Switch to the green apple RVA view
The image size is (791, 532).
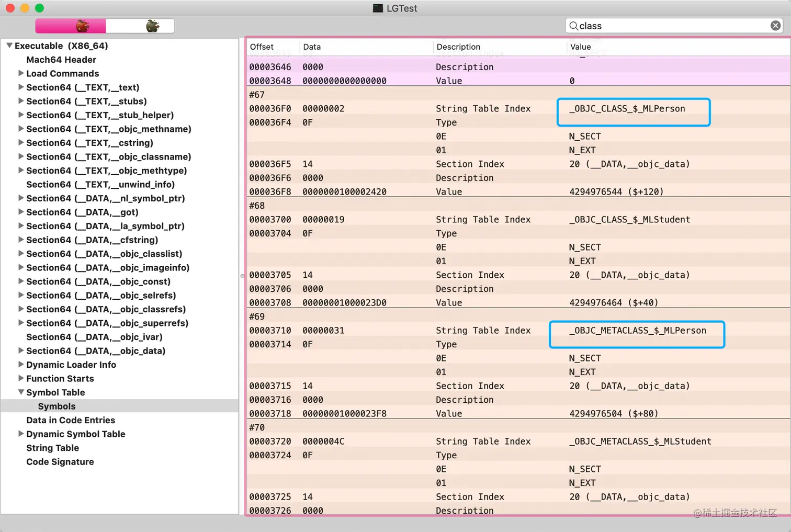(140, 26)
